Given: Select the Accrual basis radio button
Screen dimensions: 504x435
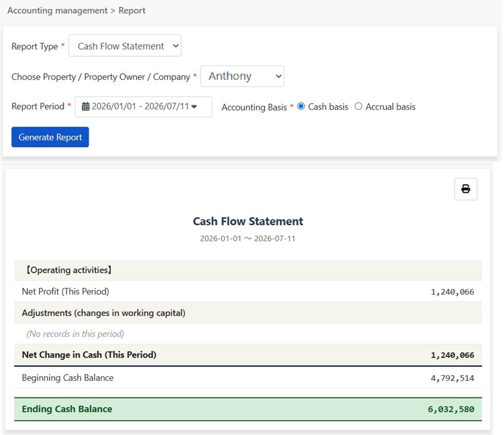Looking at the screenshot, I should pos(358,106).
